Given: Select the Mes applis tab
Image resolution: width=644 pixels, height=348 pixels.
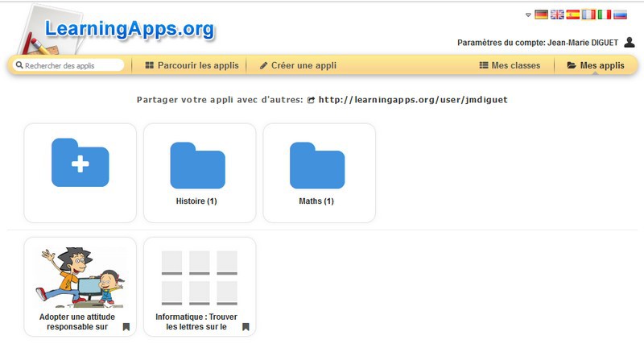Looking at the screenshot, I should [x=596, y=65].
